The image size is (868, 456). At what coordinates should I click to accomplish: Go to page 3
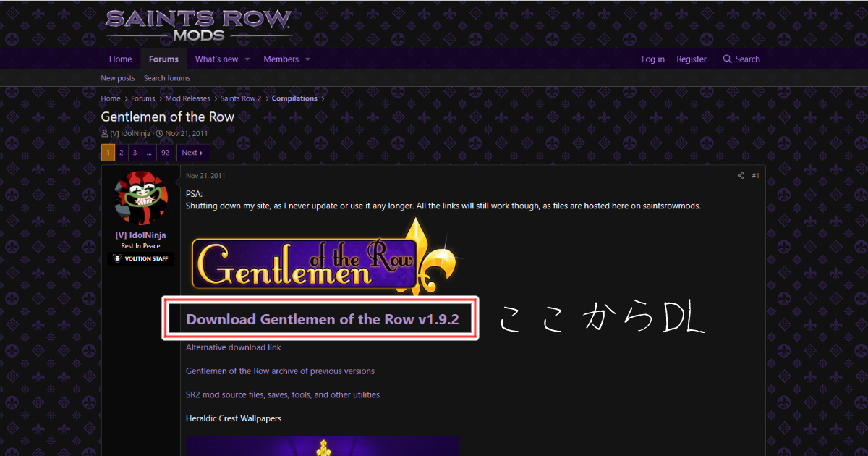135,153
